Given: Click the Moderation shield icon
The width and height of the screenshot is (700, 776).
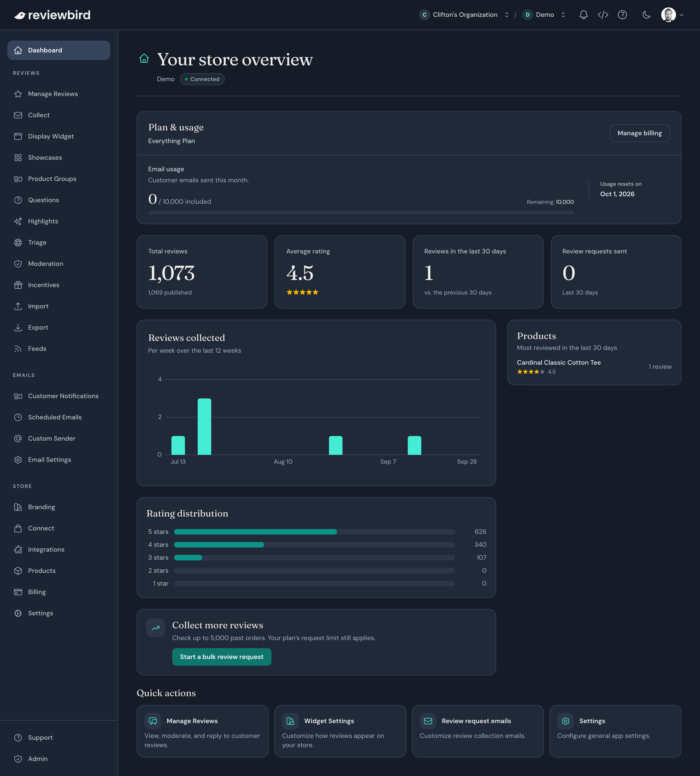Looking at the screenshot, I should 18,264.
